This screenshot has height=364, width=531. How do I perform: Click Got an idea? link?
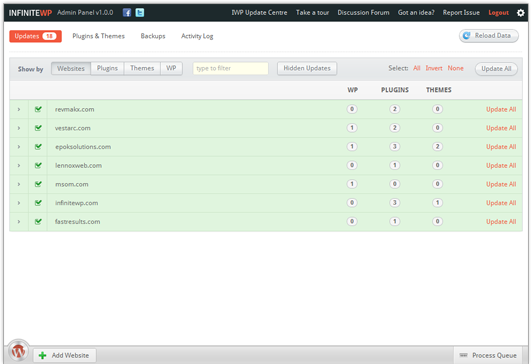coord(416,13)
